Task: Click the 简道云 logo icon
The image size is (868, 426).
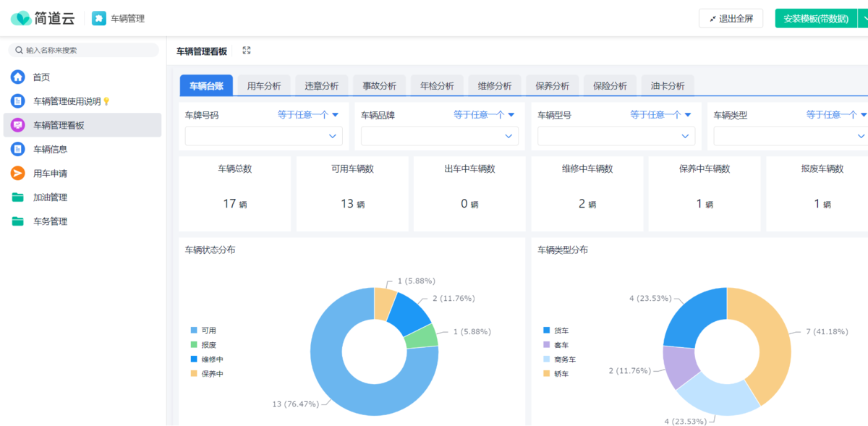Action: pos(22,18)
